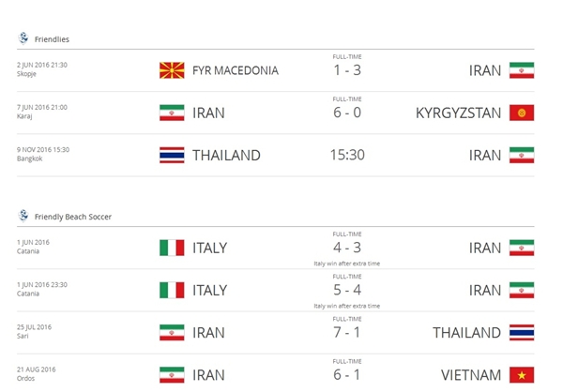Click Thailand flag in the 7 - 1 match
The image size is (563, 392).
(x=522, y=332)
